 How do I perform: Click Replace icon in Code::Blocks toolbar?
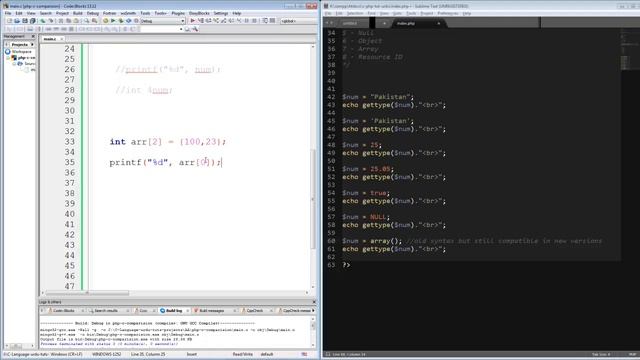[x=94, y=21]
